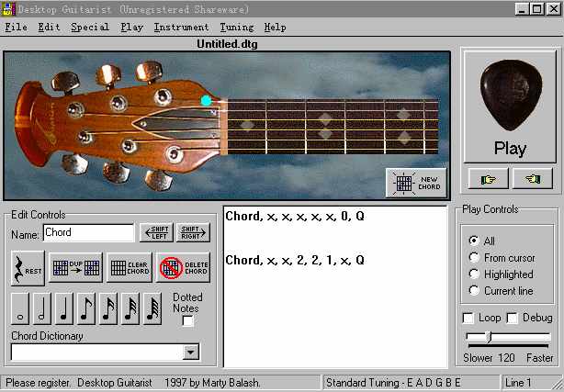Enable the Dotted Notes checkbox
Viewport: 564px width, 392px height.
point(187,320)
